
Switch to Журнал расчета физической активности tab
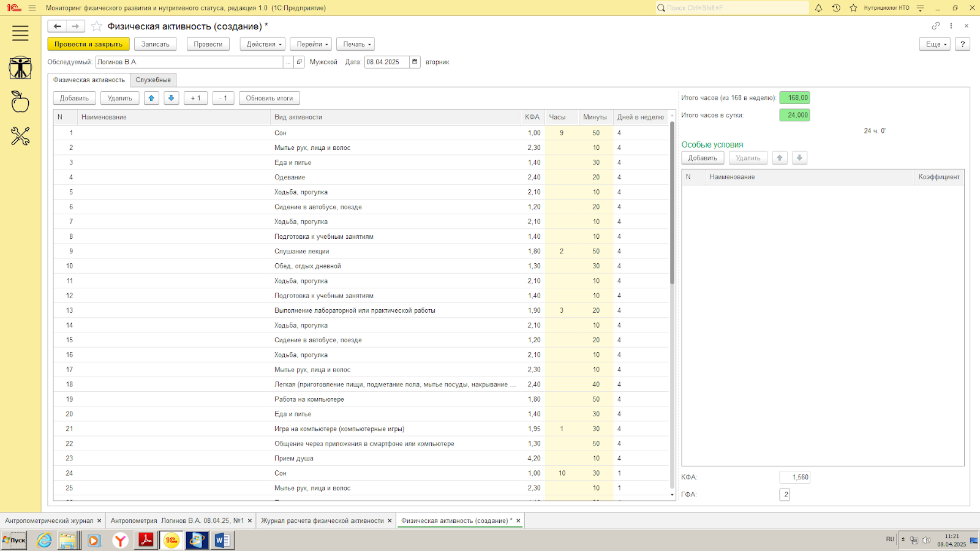coord(322,520)
